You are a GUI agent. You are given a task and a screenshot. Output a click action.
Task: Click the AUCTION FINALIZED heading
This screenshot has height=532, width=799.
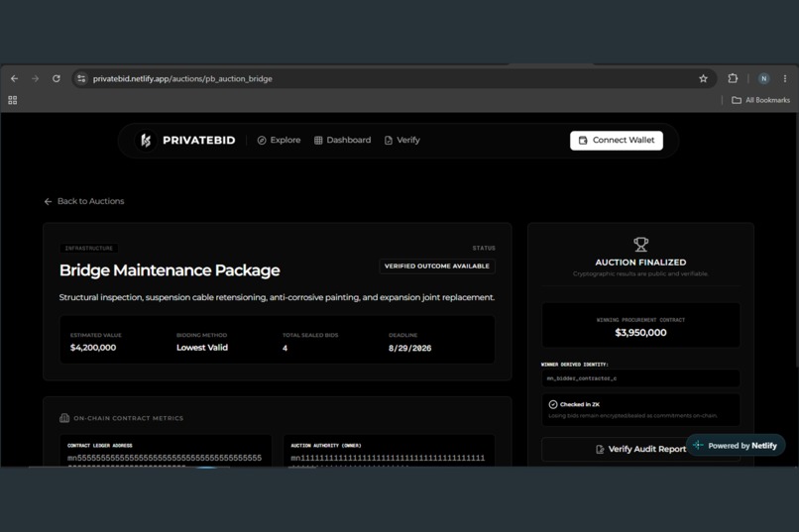[640, 263]
